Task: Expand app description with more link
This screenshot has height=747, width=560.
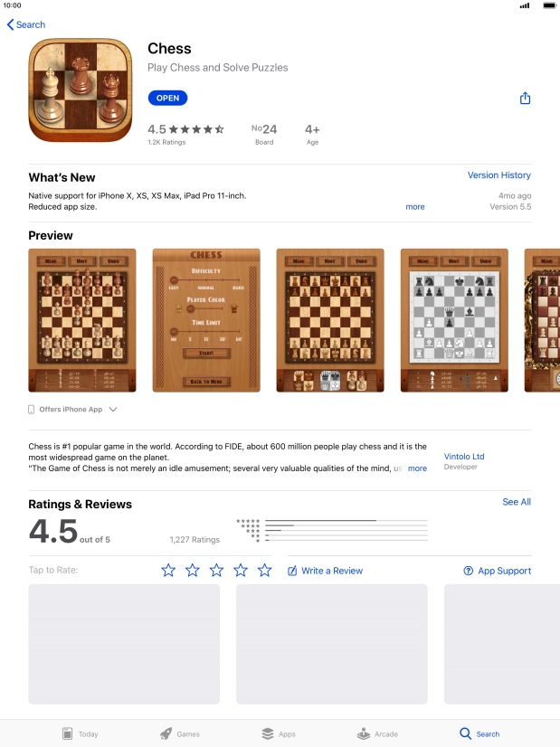Action: tap(417, 468)
